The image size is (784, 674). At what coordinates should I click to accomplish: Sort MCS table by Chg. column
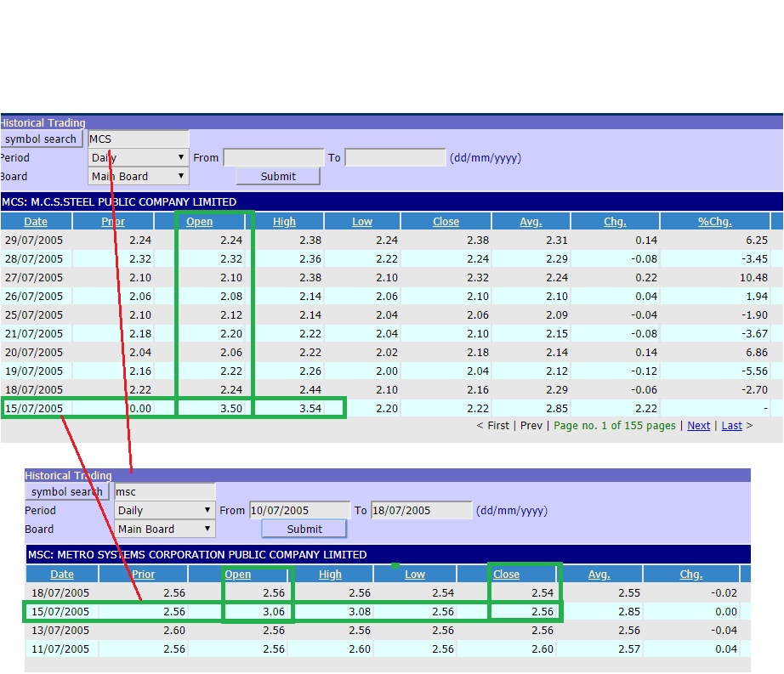(615, 221)
